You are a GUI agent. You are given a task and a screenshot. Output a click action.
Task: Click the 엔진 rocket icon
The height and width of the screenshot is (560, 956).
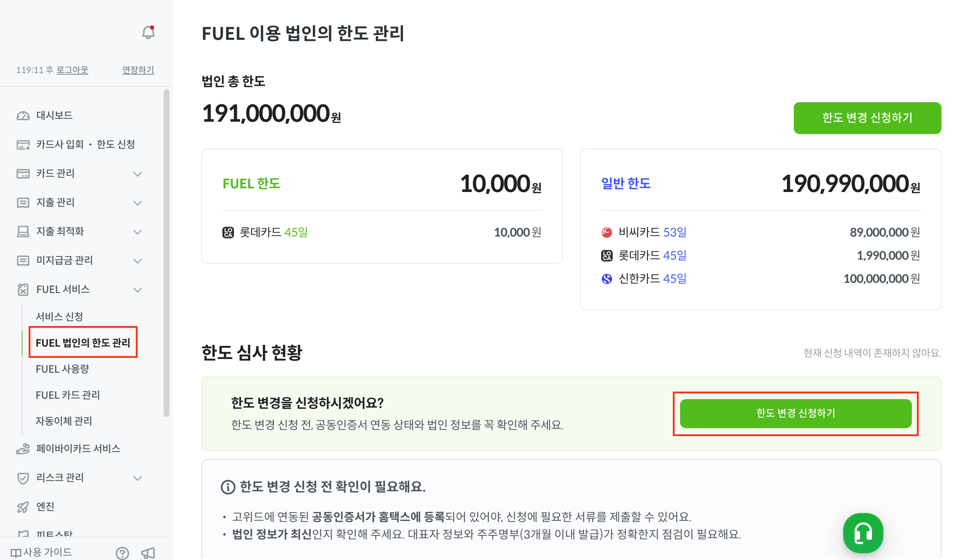pyautogui.click(x=23, y=507)
